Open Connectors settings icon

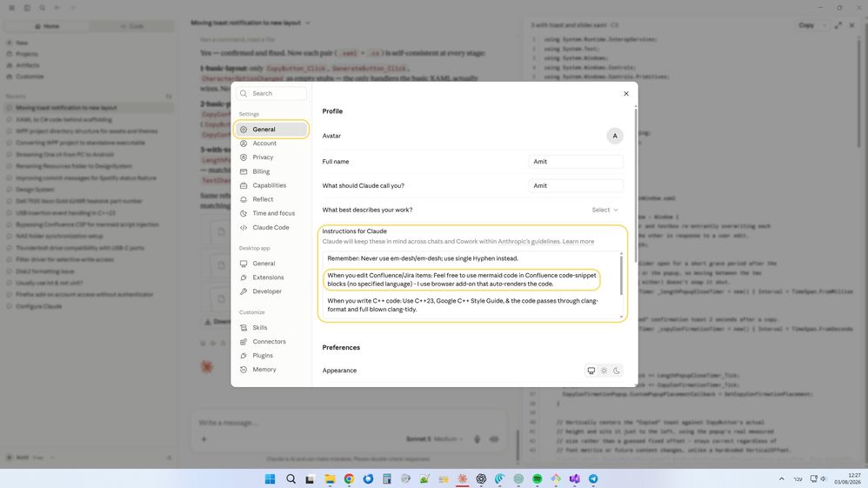244,342
